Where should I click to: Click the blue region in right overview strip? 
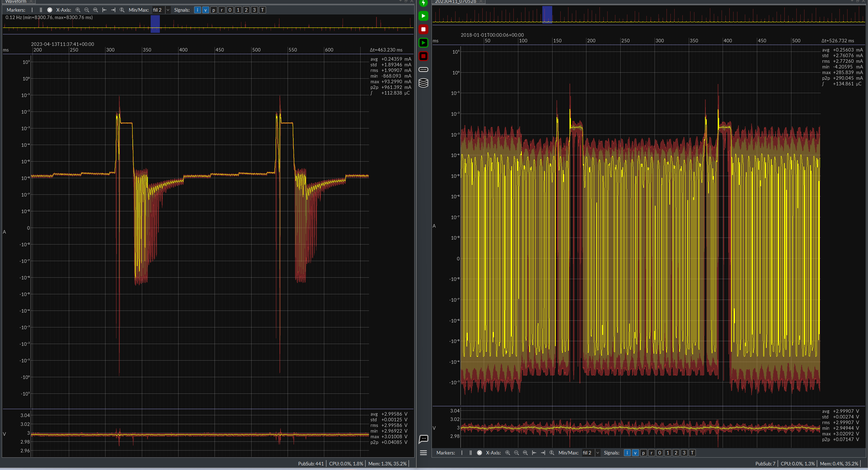coord(547,15)
